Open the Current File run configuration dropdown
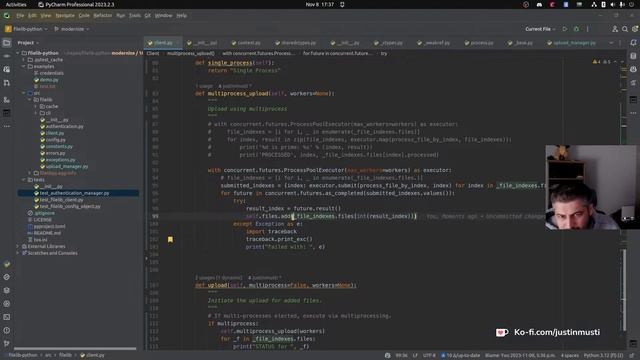Viewport: 640px width, 360px height. (x=540, y=29)
